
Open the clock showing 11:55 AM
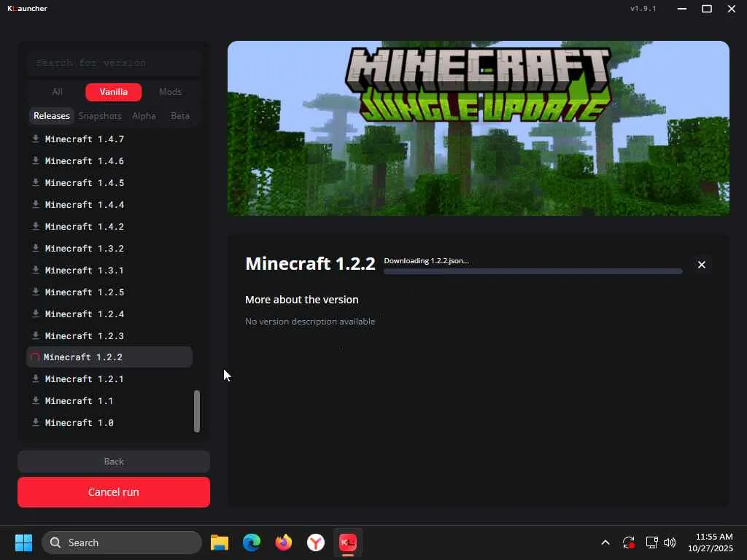coord(711,542)
